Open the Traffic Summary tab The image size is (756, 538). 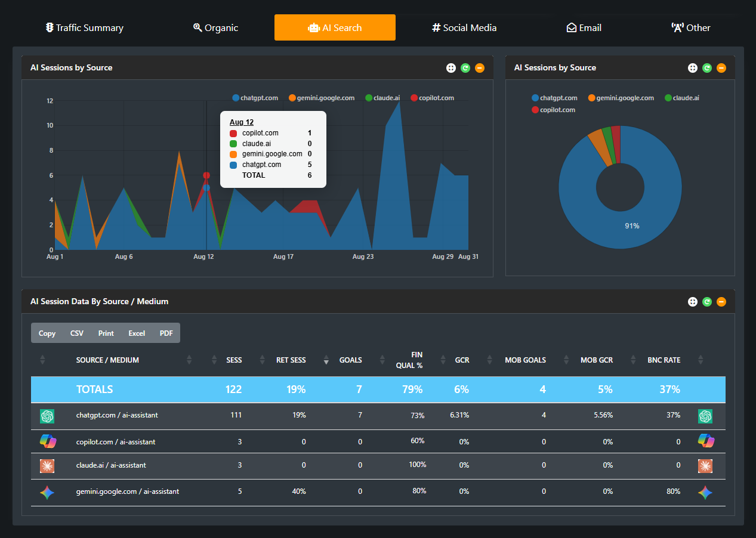pyautogui.click(x=84, y=27)
